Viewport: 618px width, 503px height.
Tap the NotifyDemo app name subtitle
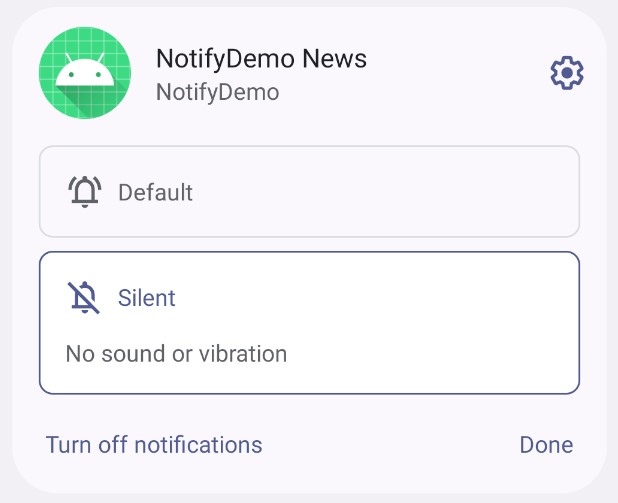pyautogui.click(x=218, y=92)
